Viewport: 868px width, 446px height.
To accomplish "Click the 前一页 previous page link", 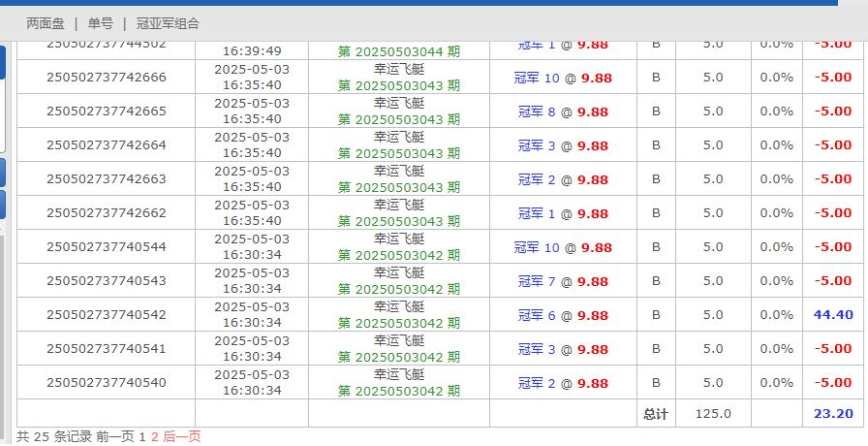I will 115,436.
